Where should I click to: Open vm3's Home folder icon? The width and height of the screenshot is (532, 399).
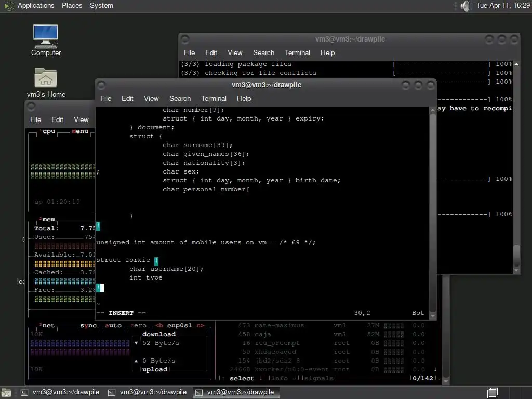[x=46, y=83]
